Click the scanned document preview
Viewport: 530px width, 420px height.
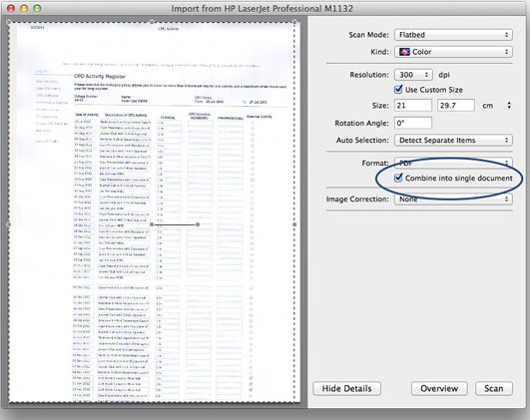pos(154,212)
